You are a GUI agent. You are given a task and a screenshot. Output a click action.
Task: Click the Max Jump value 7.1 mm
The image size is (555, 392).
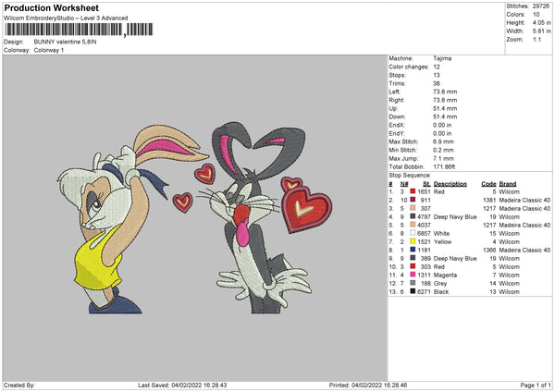pos(443,158)
